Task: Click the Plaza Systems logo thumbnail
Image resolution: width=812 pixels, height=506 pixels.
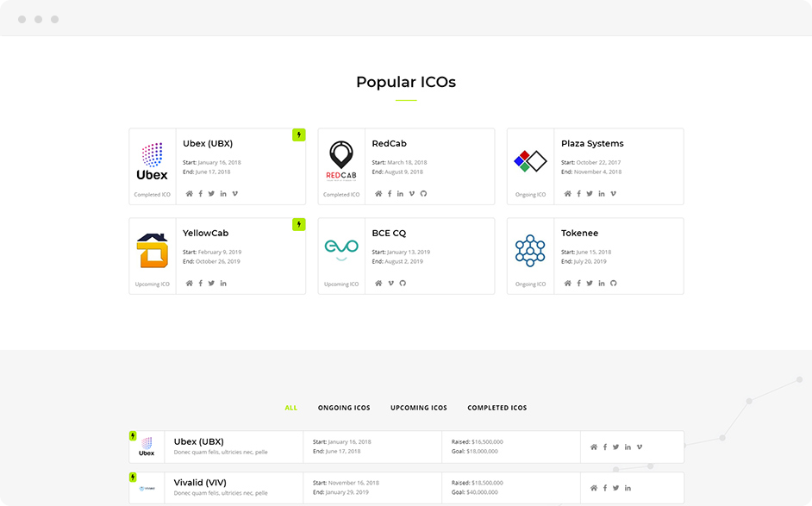Action: pyautogui.click(x=530, y=161)
